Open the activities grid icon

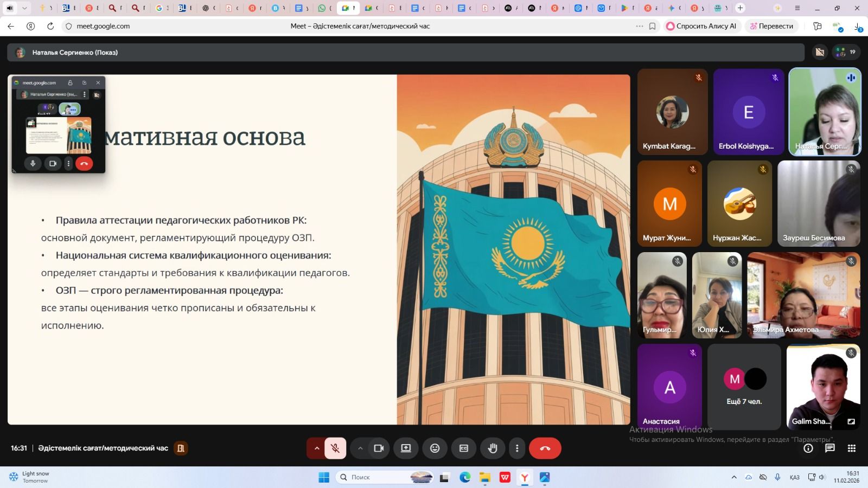851,448
